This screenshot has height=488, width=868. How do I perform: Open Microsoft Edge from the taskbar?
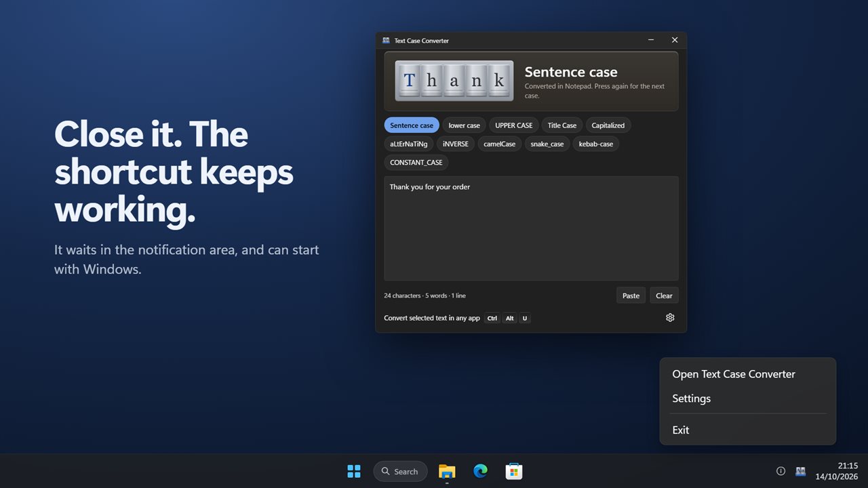coord(480,471)
